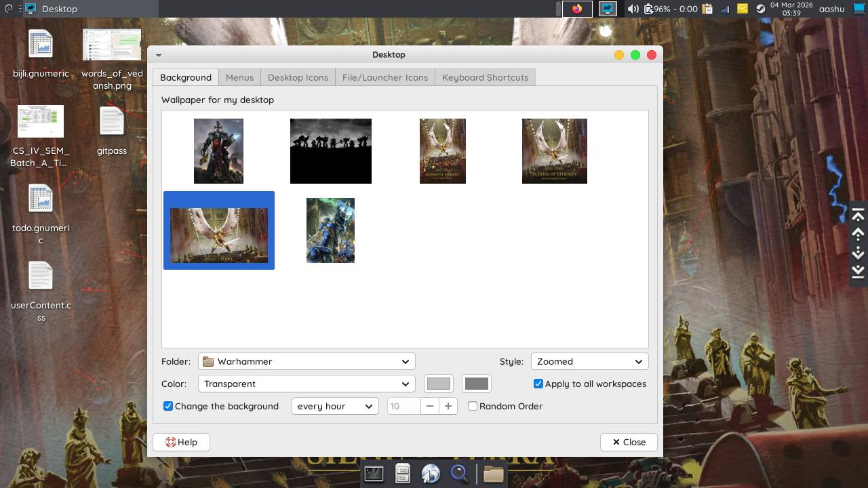Select the black silhouette wallpaper thumbnail
The image size is (868, 488).
[331, 151]
